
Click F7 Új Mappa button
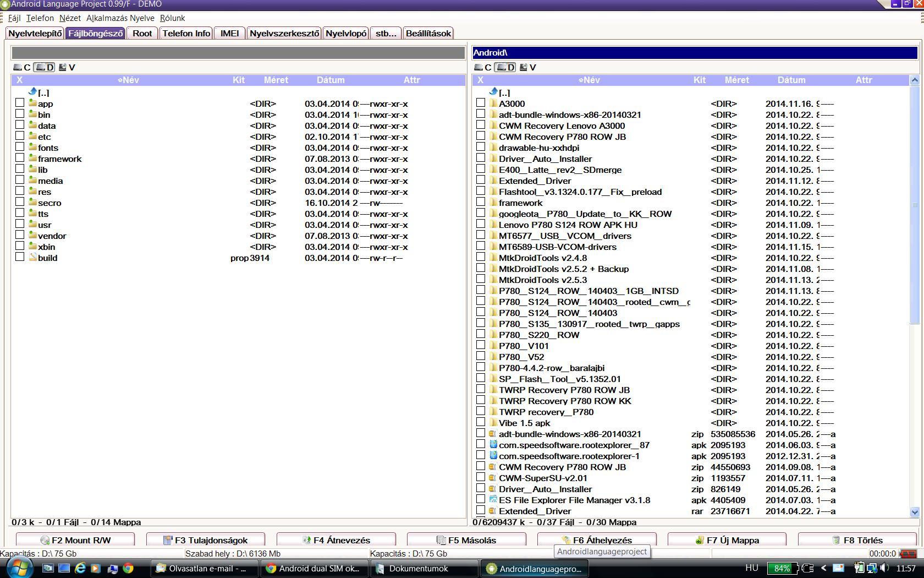727,540
